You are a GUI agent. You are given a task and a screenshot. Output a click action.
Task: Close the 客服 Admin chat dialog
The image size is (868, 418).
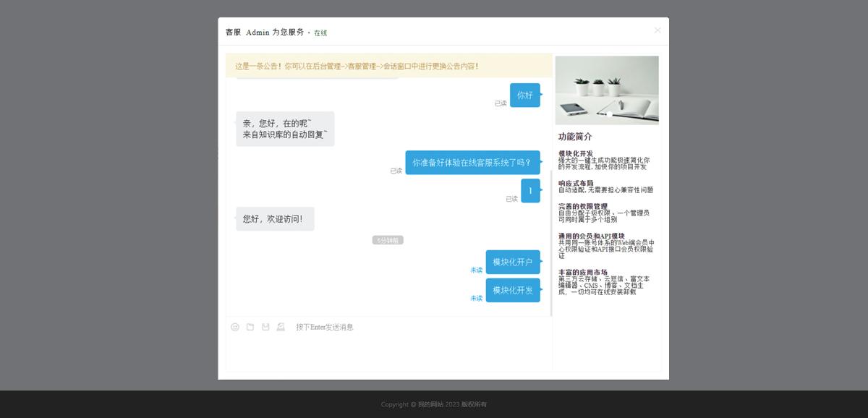tap(657, 30)
